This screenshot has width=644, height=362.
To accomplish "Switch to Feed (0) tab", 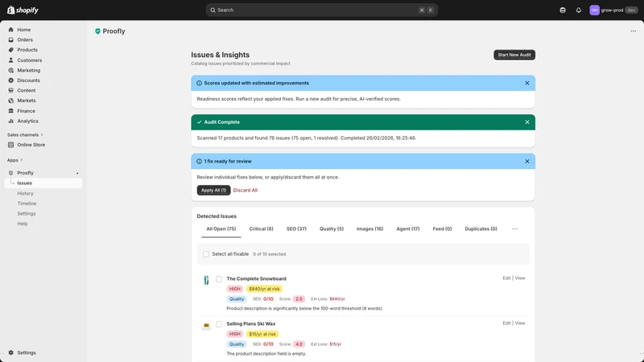I will tap(442, 229).
